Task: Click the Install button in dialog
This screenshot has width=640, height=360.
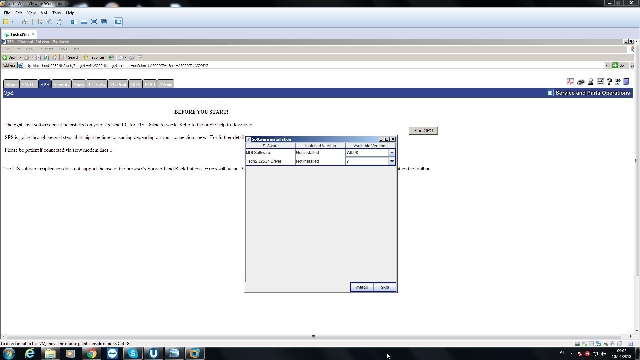Action: [x=362, y=287]
